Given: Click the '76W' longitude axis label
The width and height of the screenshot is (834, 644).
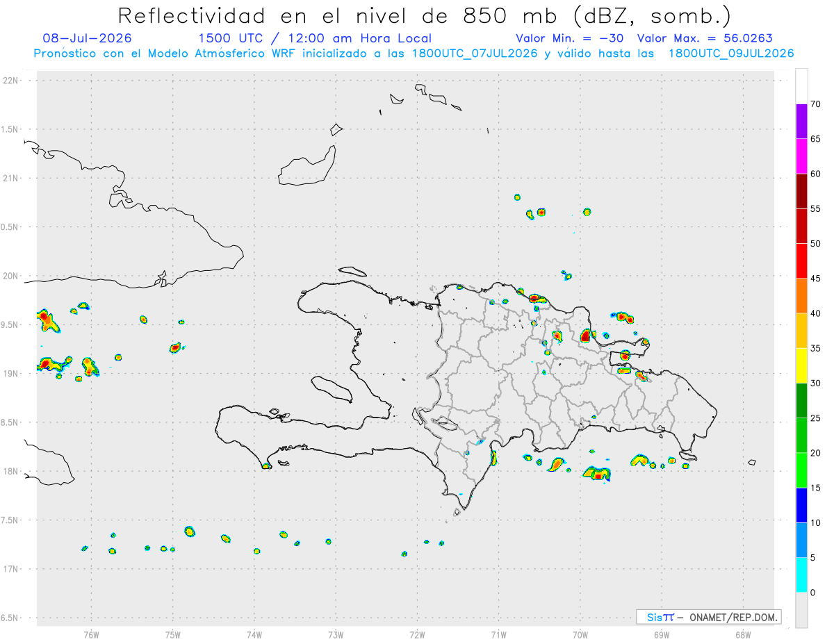Looking at the screenshot, I should 91,634.
